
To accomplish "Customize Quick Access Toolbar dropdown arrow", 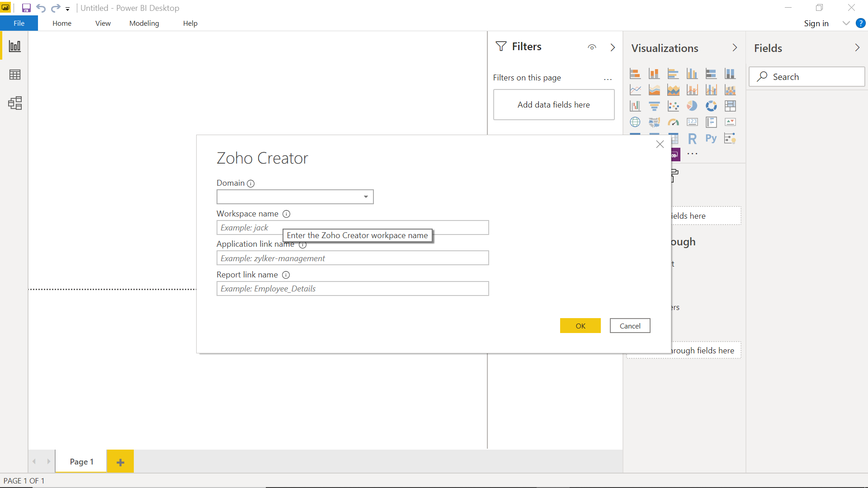I will (x=68, y=9).
